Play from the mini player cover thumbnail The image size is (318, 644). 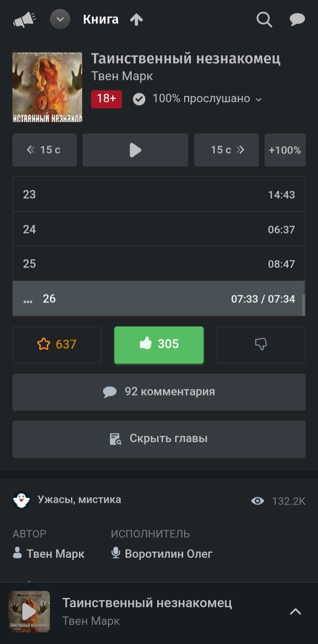pos(29,611)
